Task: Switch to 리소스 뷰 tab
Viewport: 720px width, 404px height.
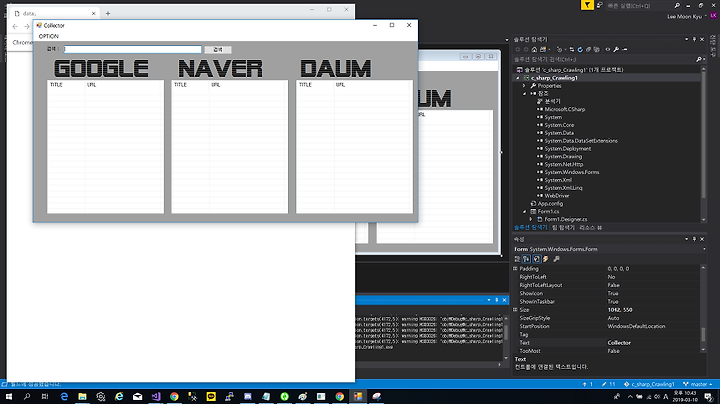Action: (590, 227)
